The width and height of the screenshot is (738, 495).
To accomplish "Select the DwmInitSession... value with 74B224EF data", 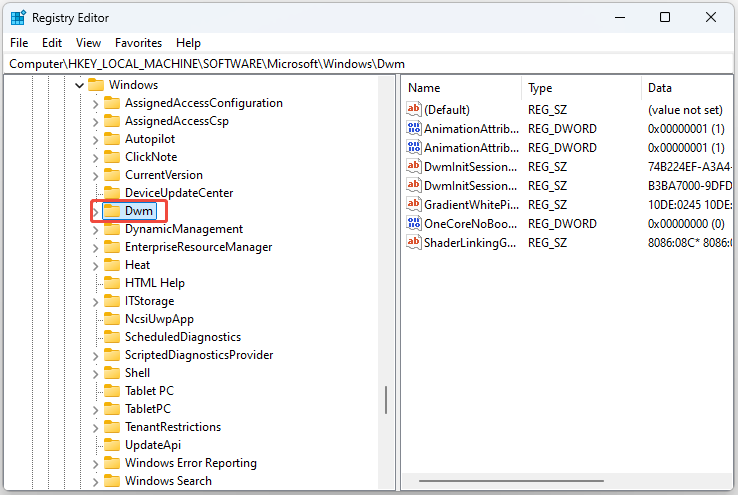I will 568,167.
